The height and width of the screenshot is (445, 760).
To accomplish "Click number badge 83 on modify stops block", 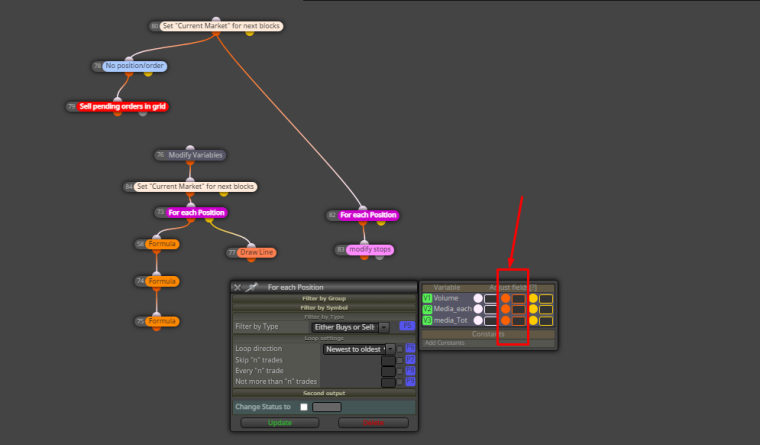I will (341, 250).
